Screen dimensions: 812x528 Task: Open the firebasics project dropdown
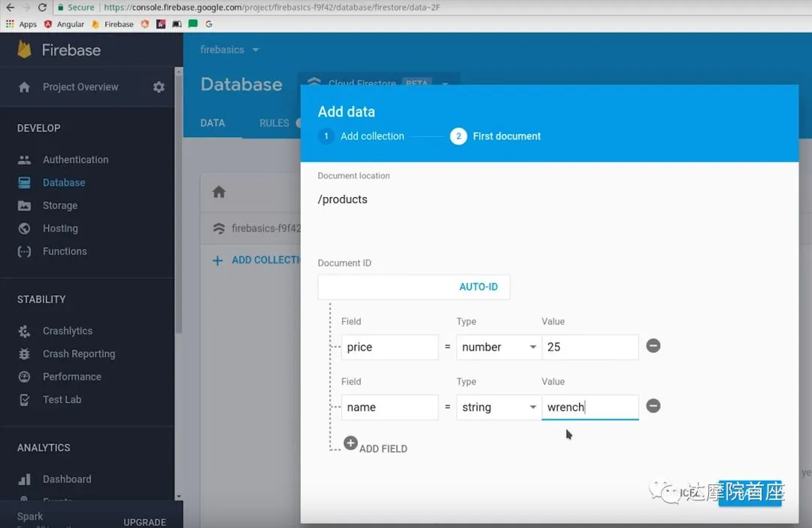(229, 50)
